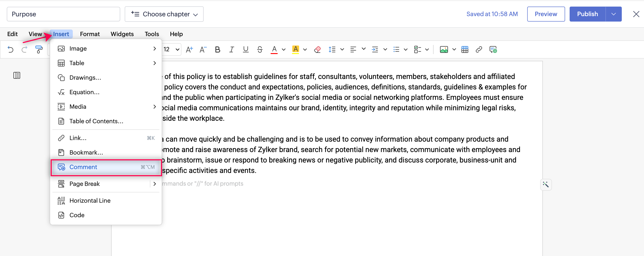This screenshot has width=644, height=256.
Task: Toggle bold formatting
Action: [x=217, y=49]
